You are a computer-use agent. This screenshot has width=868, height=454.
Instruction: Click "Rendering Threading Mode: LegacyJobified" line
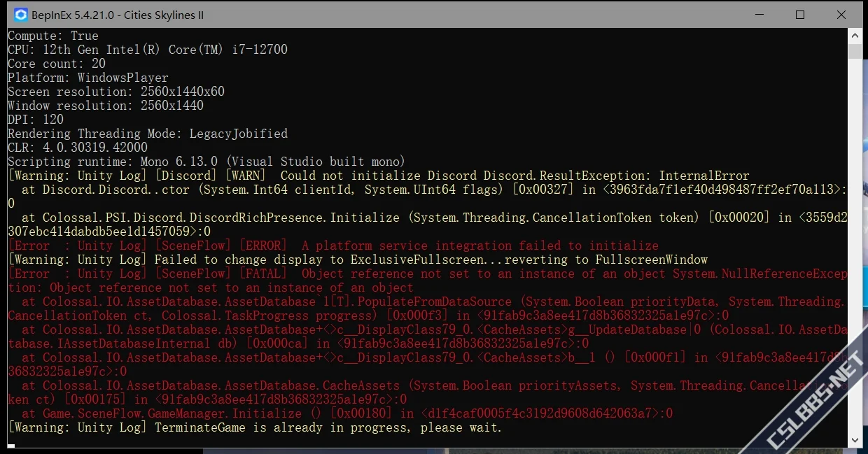point(148,134)
